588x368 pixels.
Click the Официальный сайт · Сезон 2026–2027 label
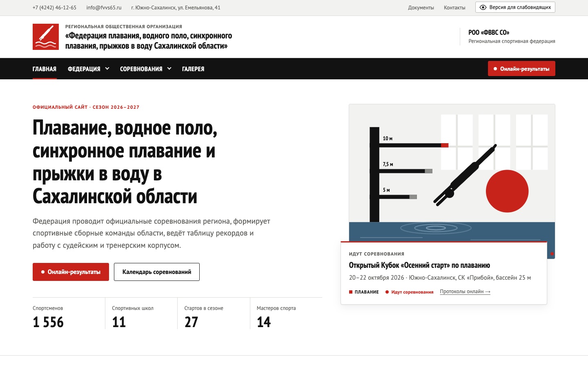86,107
